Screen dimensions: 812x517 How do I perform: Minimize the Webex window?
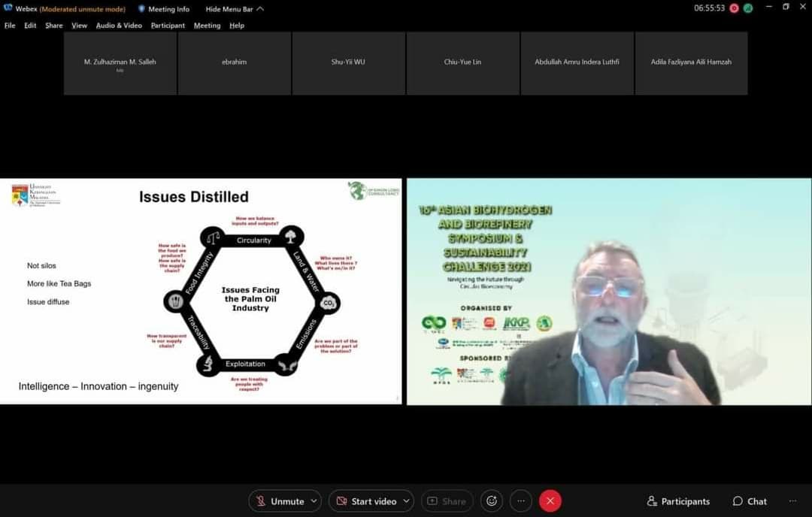769,8
